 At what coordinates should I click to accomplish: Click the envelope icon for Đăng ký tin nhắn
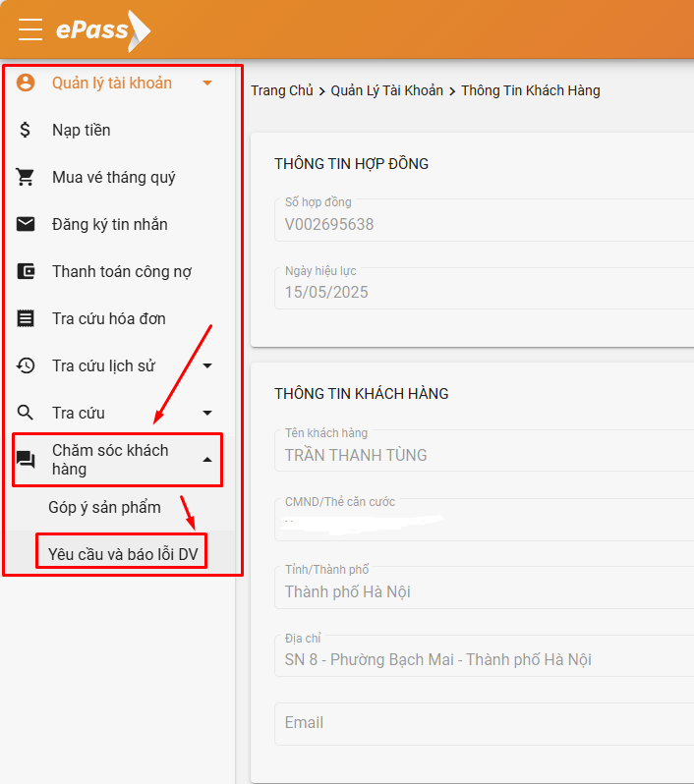(x=27, y=224)
